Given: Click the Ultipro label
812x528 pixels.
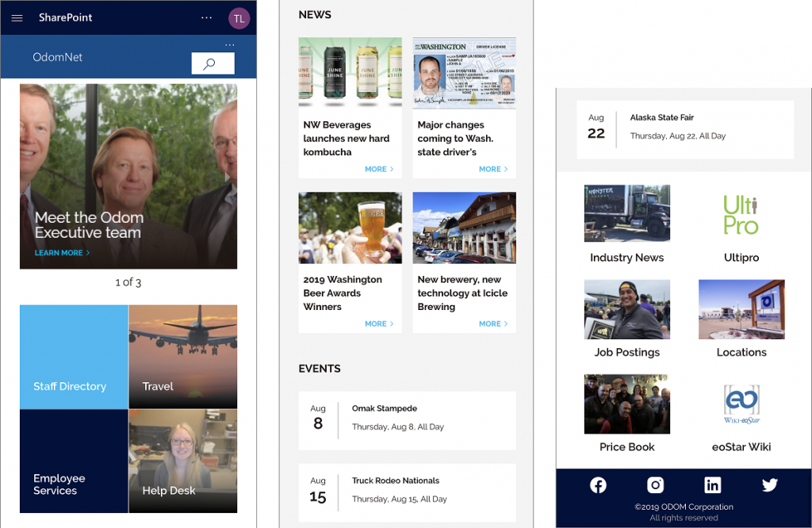Looking at the screenshot, I should click(x=741, y=258).
